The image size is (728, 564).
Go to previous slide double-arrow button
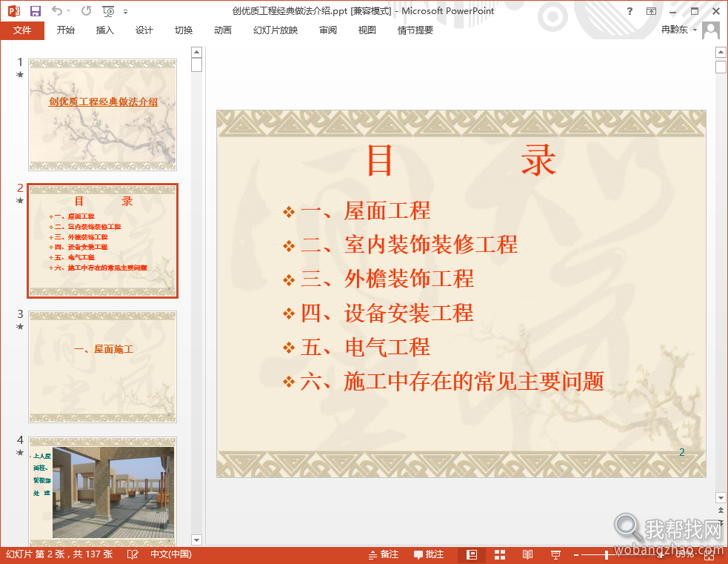click(x=721, y=510)
